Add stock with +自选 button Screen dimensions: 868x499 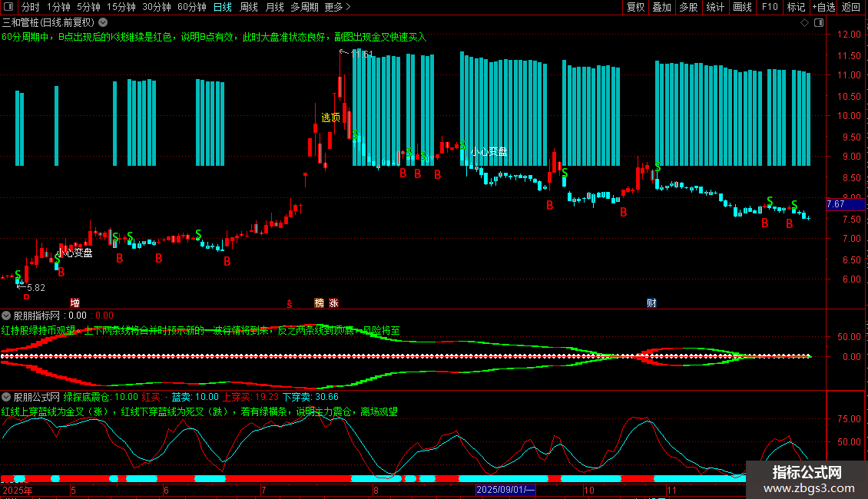pos(823,7)
